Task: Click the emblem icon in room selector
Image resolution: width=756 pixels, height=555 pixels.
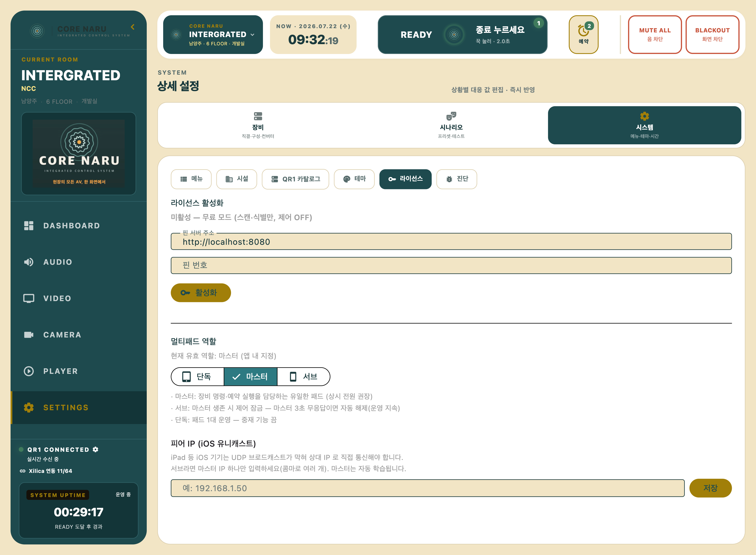Action: coord(176,34)
